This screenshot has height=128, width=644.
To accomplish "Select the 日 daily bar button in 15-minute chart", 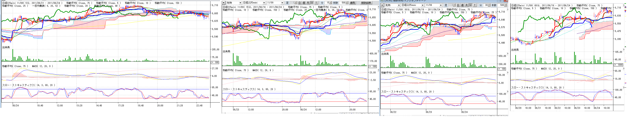I will pyautogui.click(x=300, y=3).
